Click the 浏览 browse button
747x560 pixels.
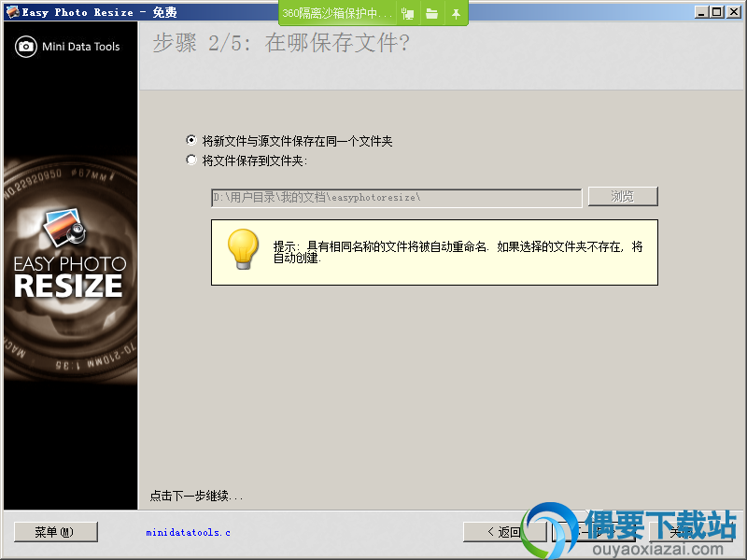[623, 196]
